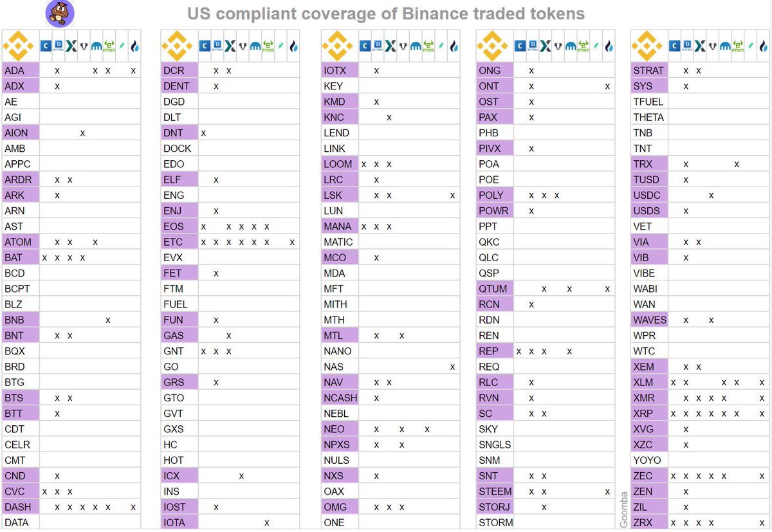
Task: Click the Goomba mushroom avatar icon
Action: tap(60, 13)
